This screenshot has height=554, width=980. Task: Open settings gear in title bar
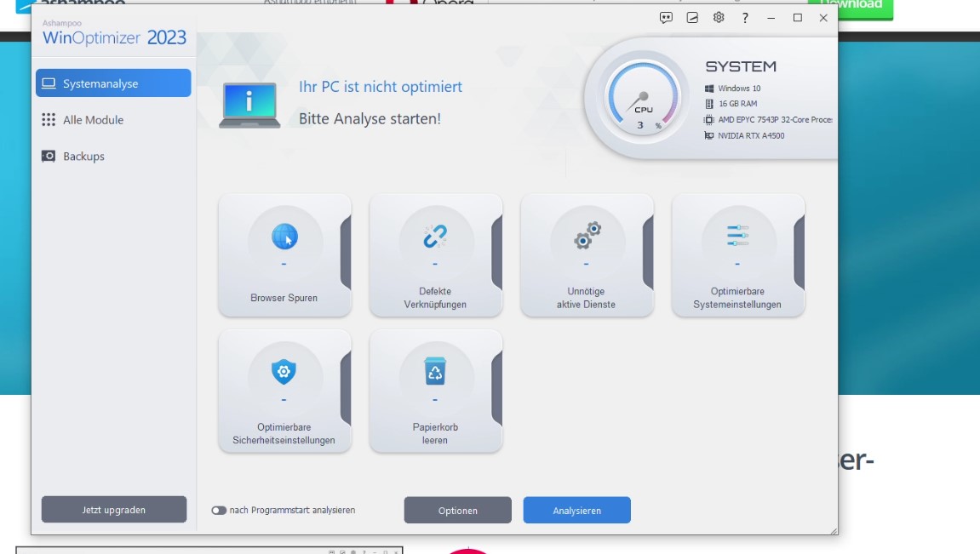point(719,18)
